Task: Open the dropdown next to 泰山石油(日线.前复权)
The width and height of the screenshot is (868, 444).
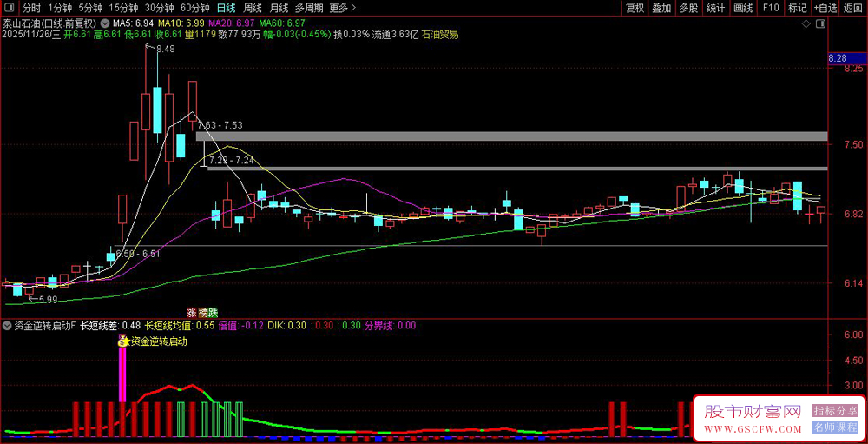Action: coord(105,23)
